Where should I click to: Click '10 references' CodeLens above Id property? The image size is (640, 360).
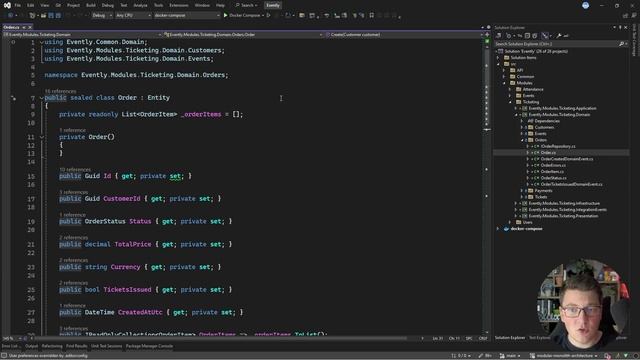pos(75,169)
